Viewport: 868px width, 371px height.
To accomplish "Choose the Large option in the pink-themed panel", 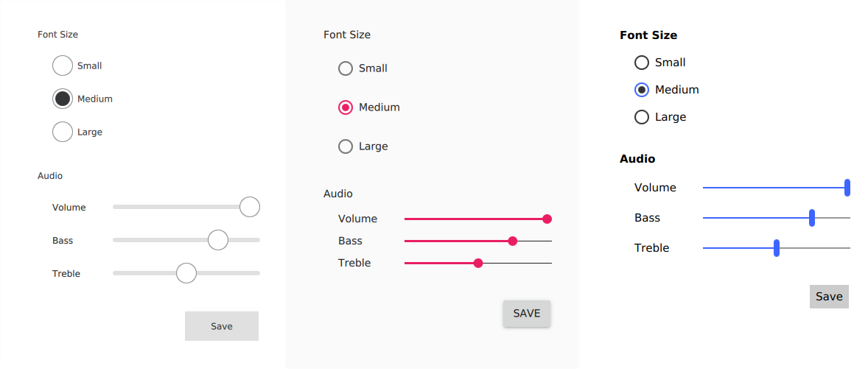I will coord(346,146).
